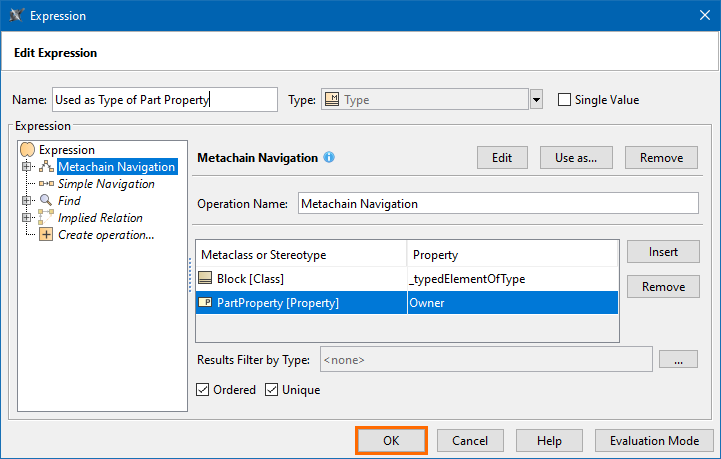Toggle the Unique checkbox
Screen dimensions: 721x459
[271, 390]
